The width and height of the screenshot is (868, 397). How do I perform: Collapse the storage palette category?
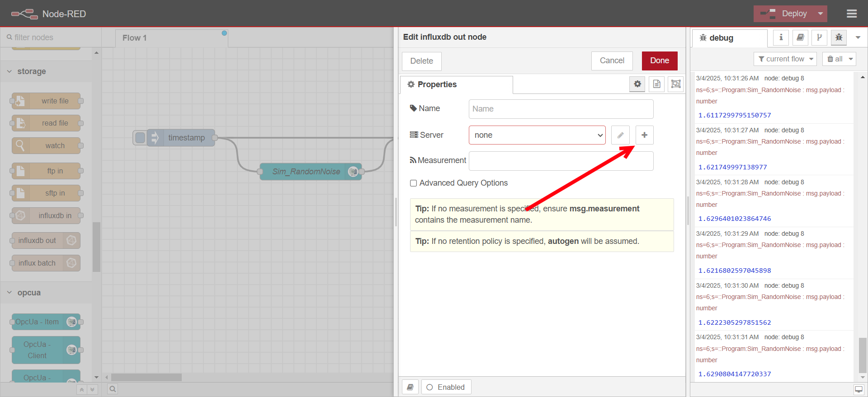point(9,71)
